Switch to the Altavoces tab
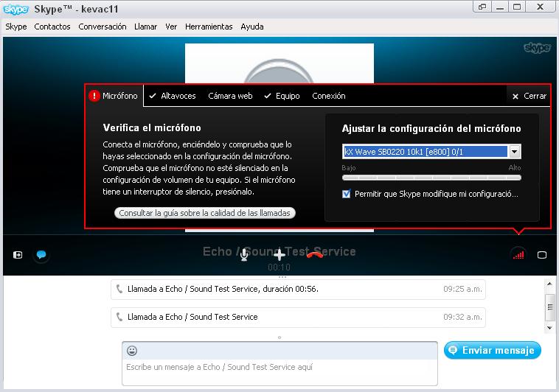This screenshot has width=559, height=392. (173, 96)
